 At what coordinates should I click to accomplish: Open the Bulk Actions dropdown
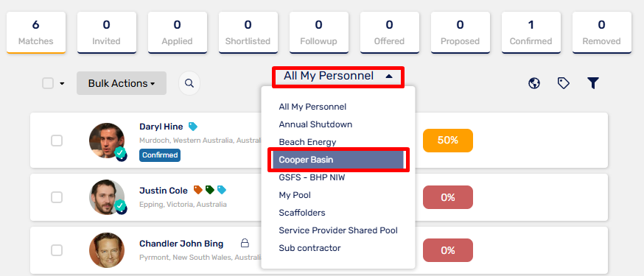[x=122, y=83]
